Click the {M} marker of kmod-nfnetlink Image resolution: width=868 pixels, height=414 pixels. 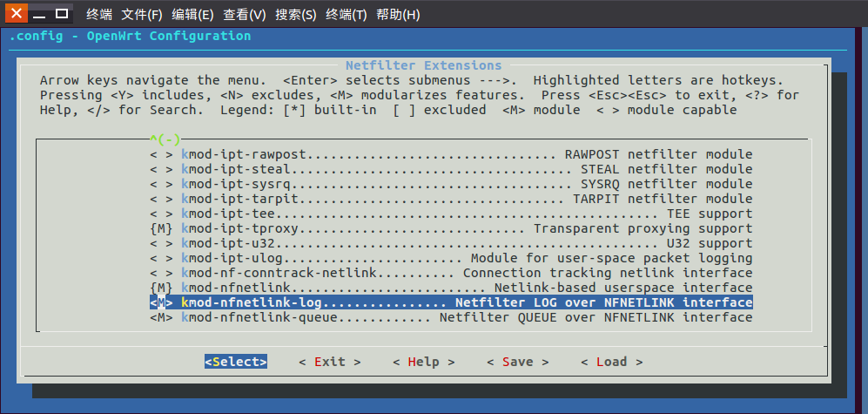[x=161, y=288]
